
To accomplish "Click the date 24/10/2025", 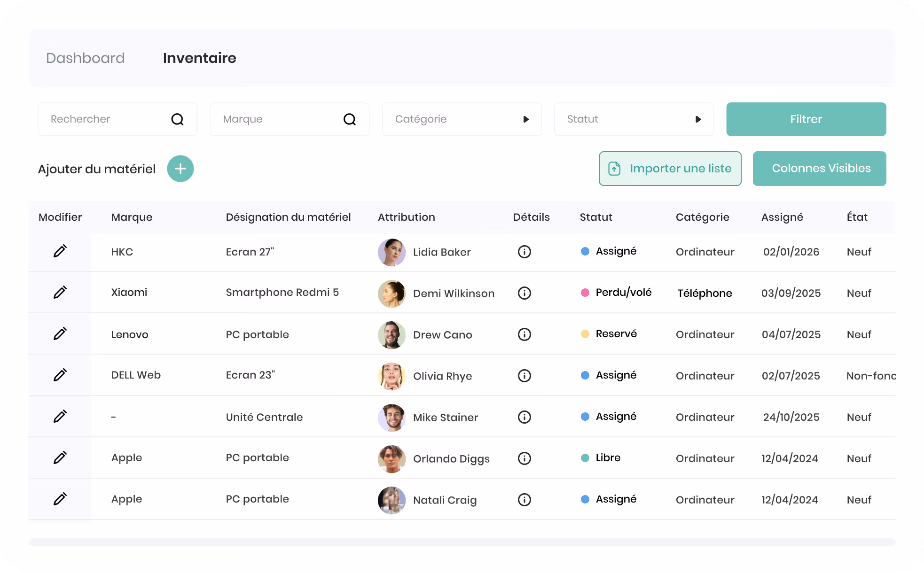I will pos(791,417).
